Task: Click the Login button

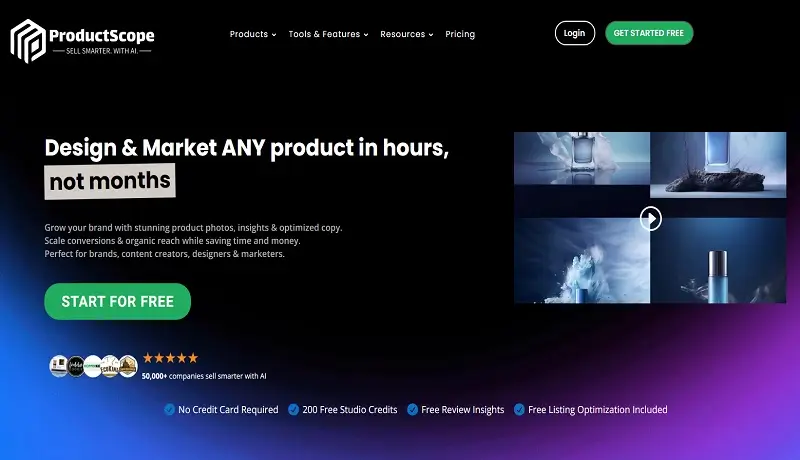Action: [x=574, y=33]
